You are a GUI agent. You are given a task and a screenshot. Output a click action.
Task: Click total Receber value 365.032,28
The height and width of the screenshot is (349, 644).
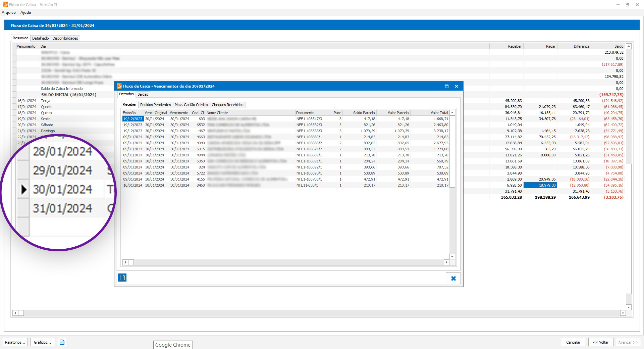[511, 197]
